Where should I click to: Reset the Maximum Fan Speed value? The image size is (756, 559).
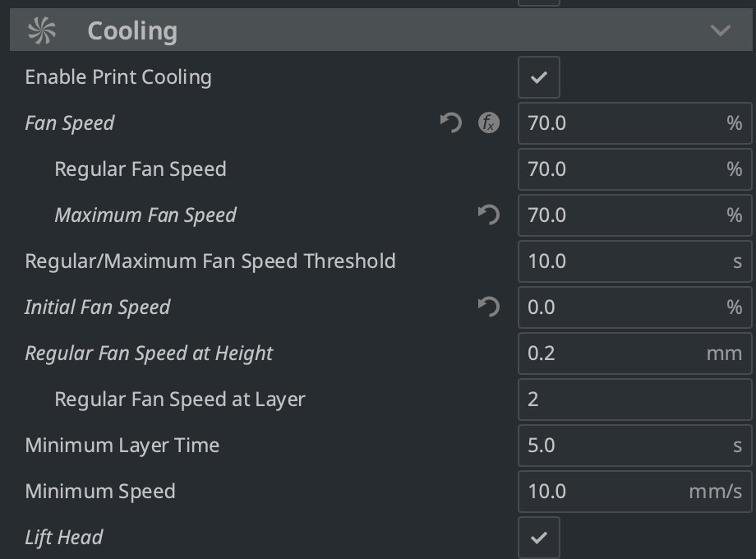(488, 215)
